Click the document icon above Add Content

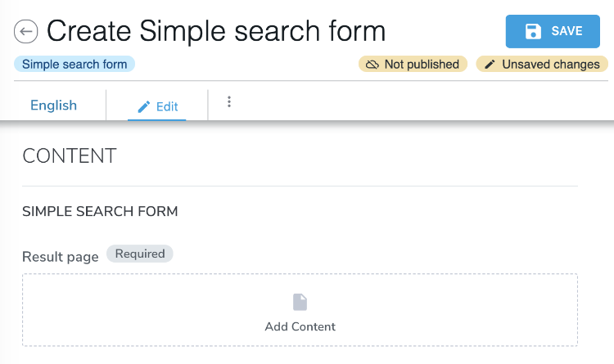pyautogui.click(x=300, y=302)
